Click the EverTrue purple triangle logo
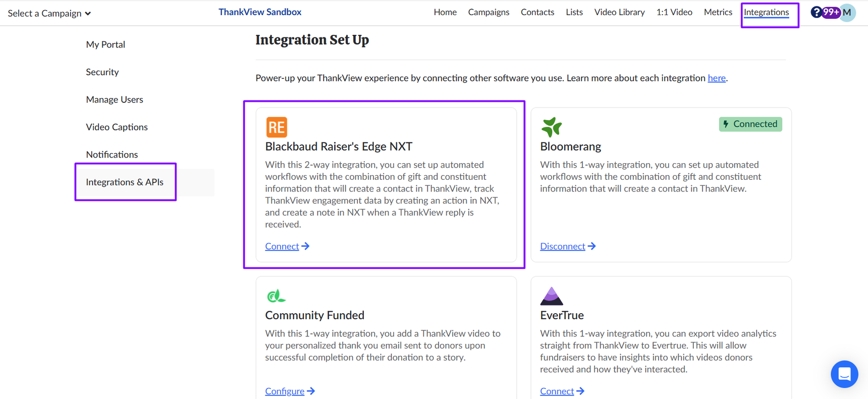Screen dimensions: 868x399 [x=551, y=296]
